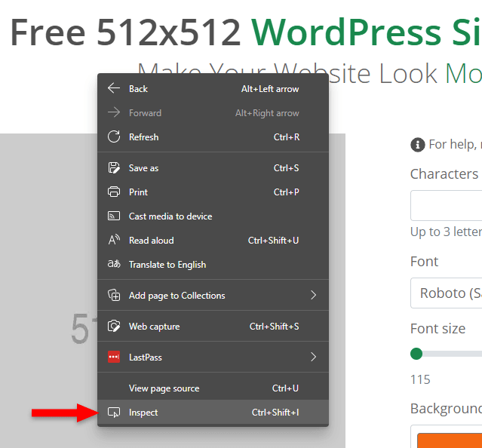Select Cast media to device

click(213, 216)
